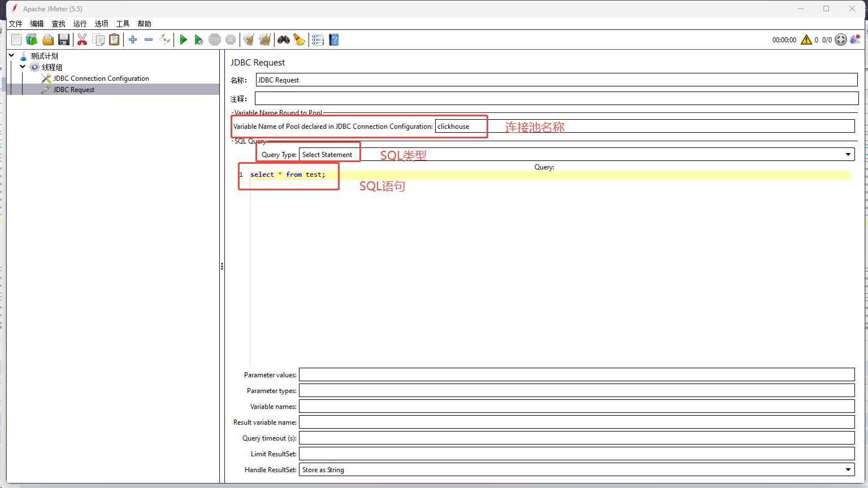This screenshot has width=868, height=488.
Task: Click the 名称 name input field
Action: pos(557,80)
